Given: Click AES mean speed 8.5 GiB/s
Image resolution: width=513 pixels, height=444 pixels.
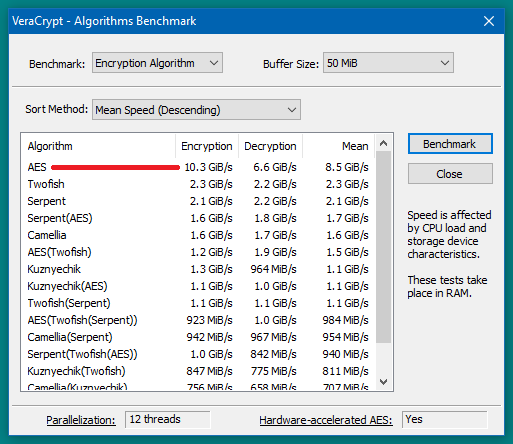Looking at the screenshot, I should tap(347, 167).
